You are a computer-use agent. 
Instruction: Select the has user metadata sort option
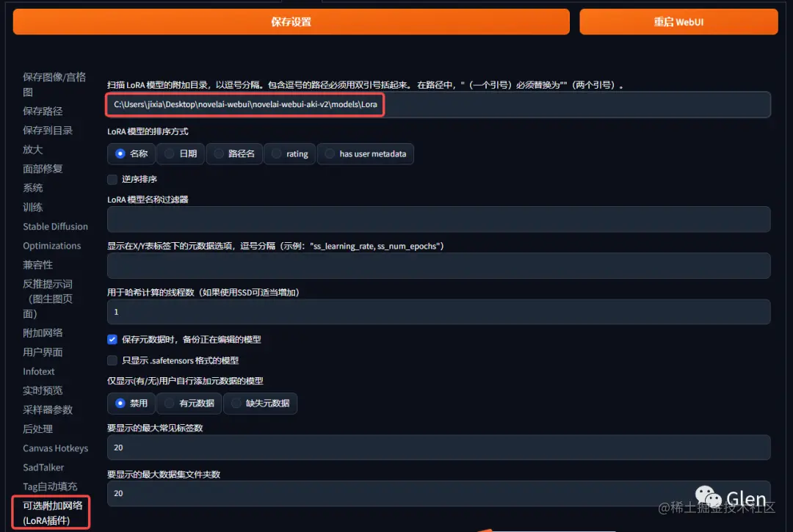click(x=365, y=153)
